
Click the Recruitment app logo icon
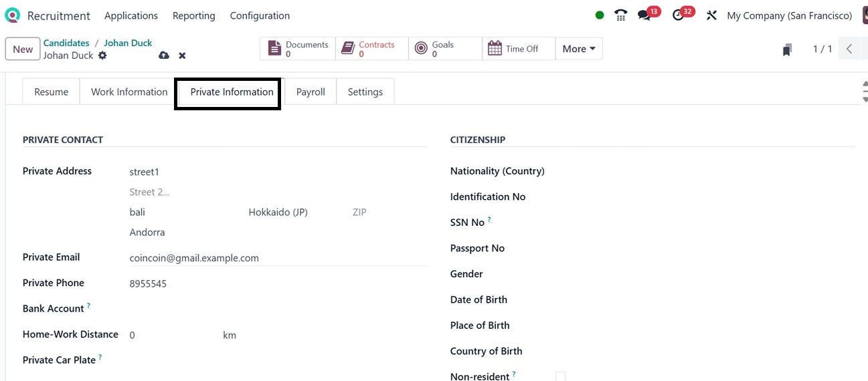click(x=12, y=15)
